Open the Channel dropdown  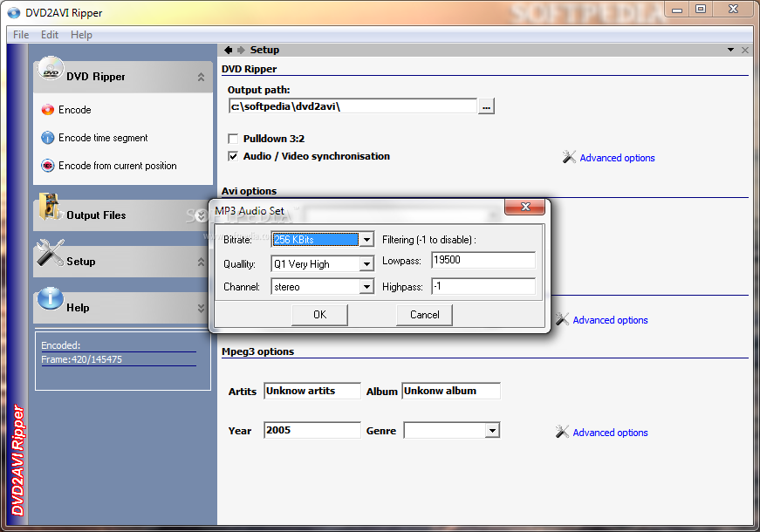pos(367,287)
